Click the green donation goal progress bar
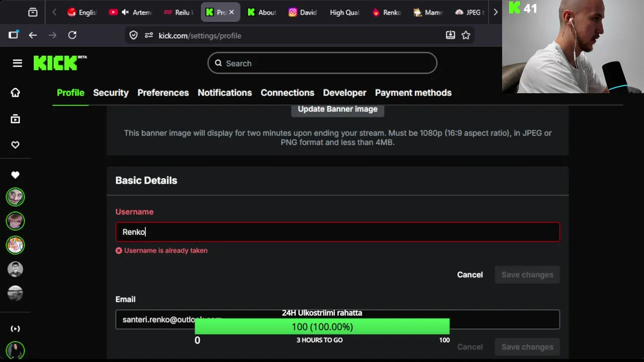The image size is (644, 362). pos(322,327)
